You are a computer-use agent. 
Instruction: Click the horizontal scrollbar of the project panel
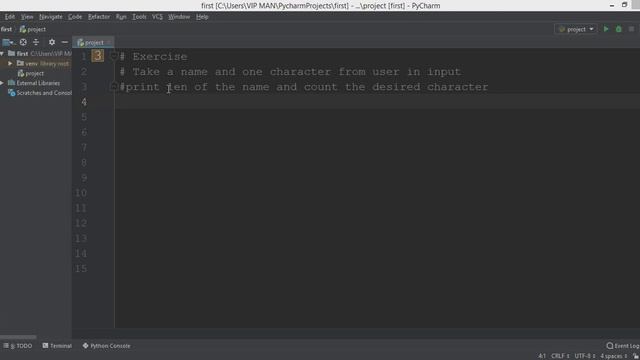coord(18,337)
